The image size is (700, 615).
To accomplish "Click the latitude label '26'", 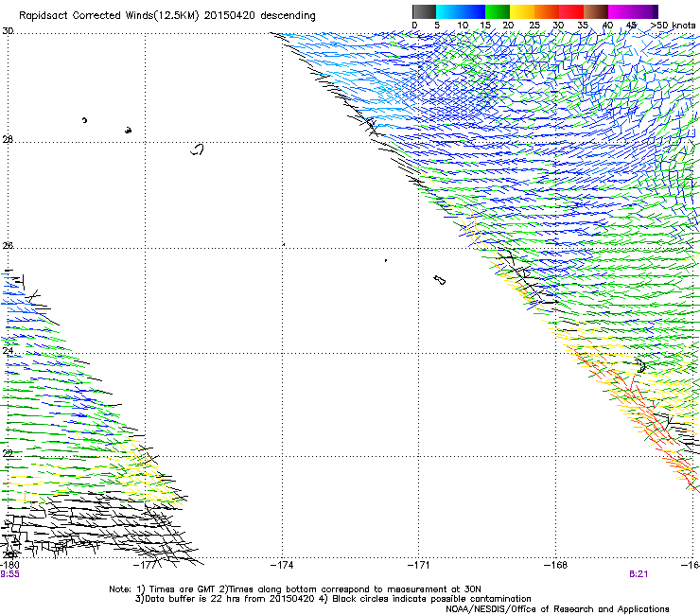I will point(8,246).
